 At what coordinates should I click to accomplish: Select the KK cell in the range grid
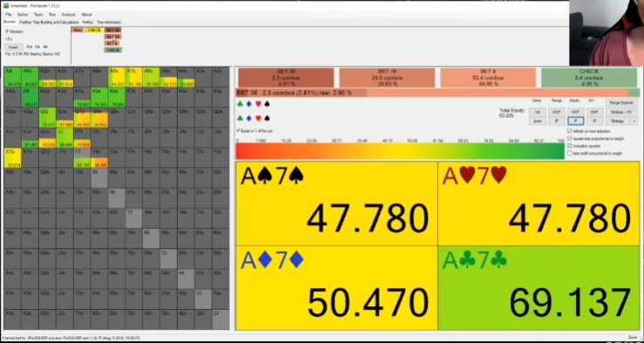tap(30, 98)
